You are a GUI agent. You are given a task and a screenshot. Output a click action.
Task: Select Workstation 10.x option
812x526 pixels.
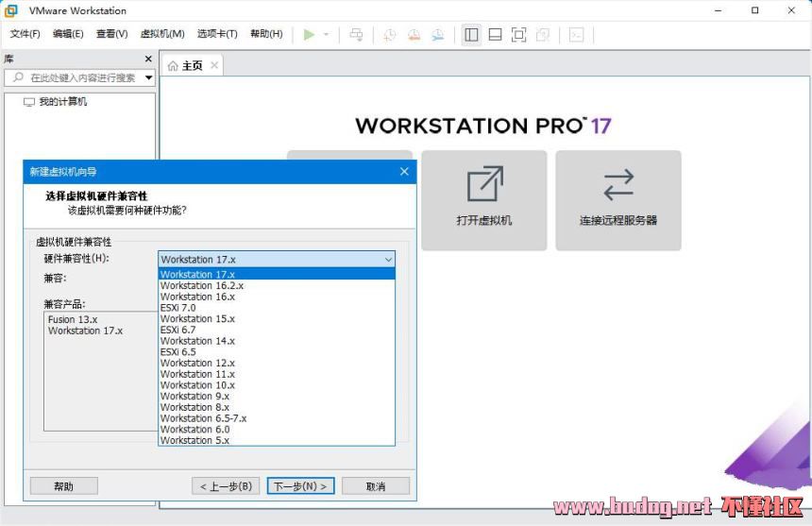coord(277,385)
